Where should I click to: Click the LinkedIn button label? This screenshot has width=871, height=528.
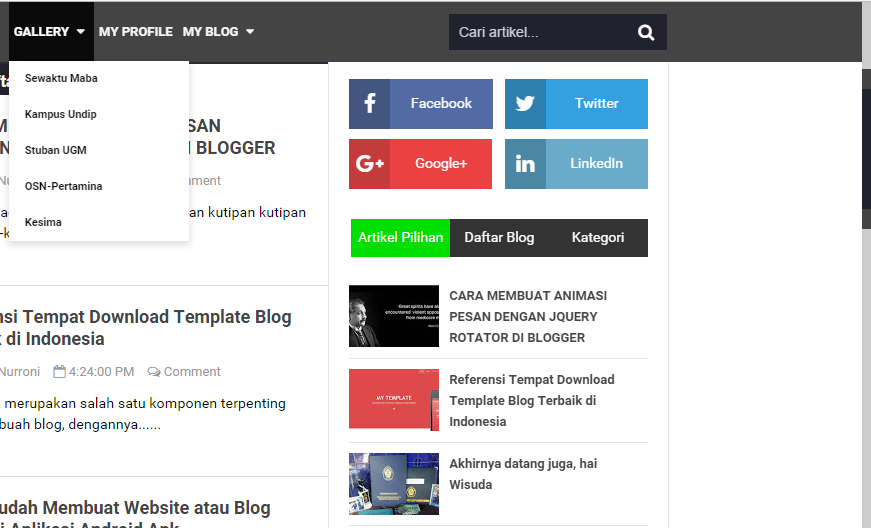click(x=597, y=163)
